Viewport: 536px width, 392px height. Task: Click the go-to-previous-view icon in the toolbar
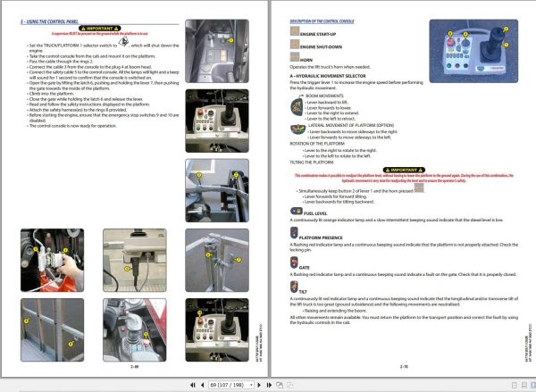pyautogui.click(x=280, y=385)
